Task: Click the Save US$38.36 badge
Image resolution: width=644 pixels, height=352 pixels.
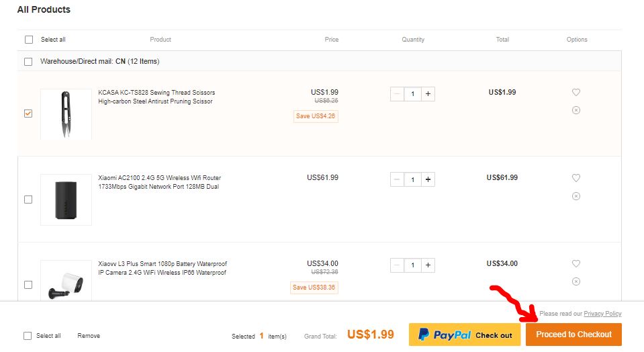Action: [314, 288]
